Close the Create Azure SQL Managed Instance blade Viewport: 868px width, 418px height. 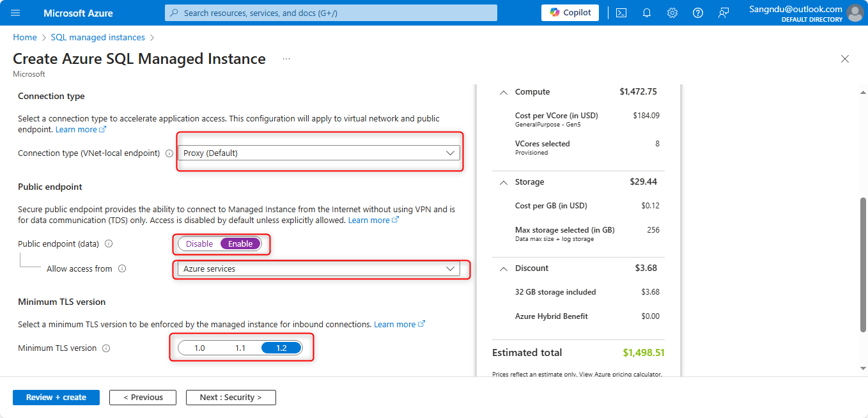(845, 59)
